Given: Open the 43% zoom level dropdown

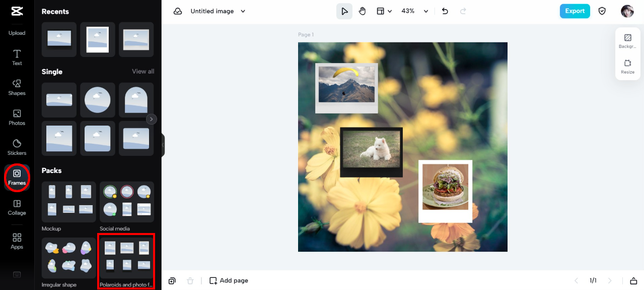Looking at the screenshot, I should (x=414, y=11).
